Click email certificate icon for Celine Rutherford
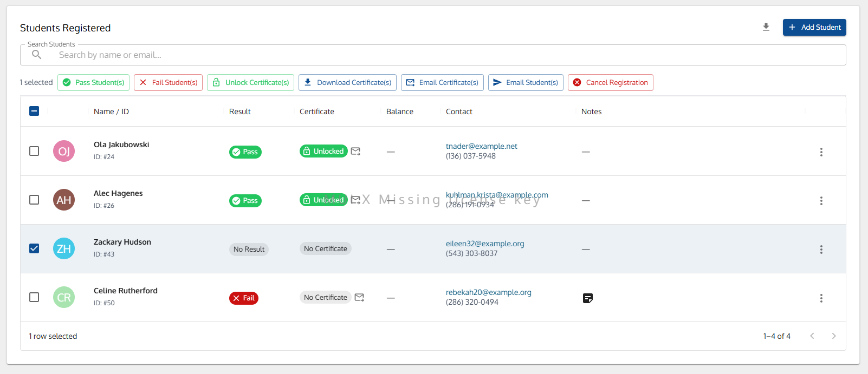The image size is (868, 374). pyautogui.click(x=359, y=298)
